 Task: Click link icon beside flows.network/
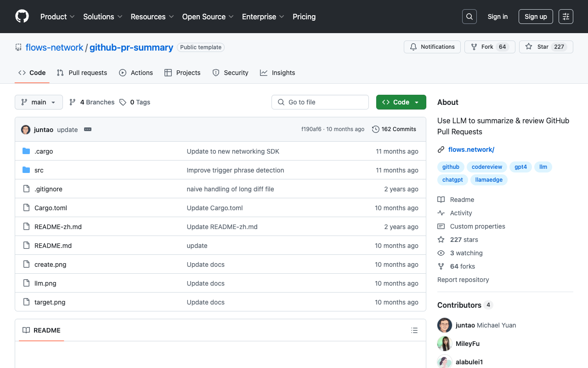[x=441, y=149]
